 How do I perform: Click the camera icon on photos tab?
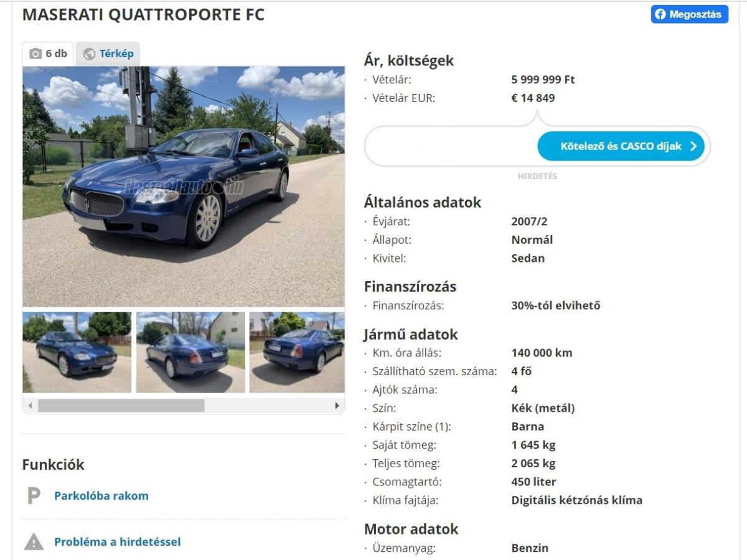tap(36, 54)
